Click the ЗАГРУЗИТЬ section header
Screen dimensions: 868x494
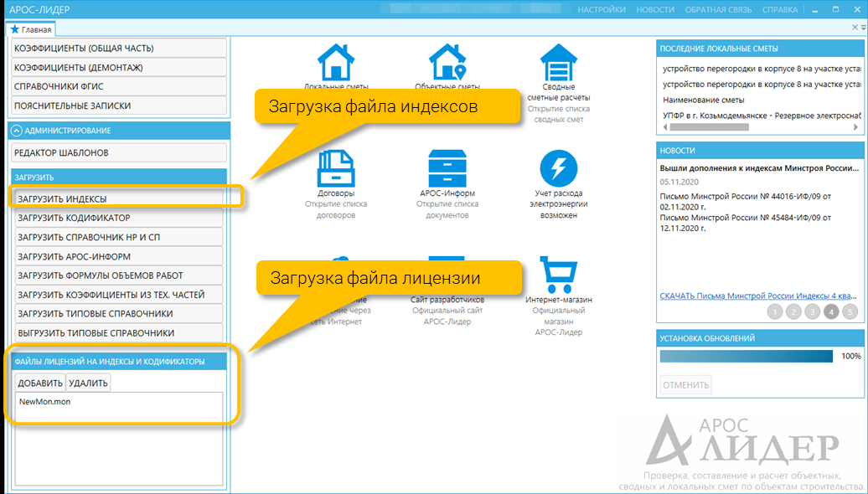point(119,178)
